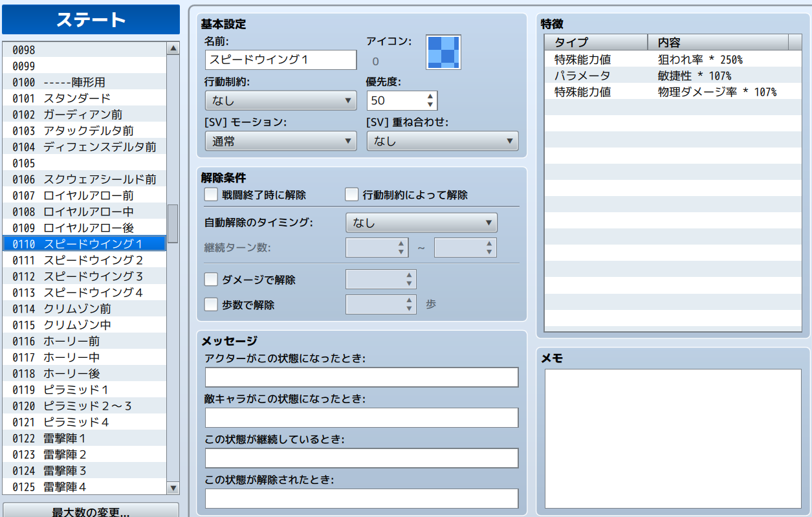Tick the 歩数で解除 checkbox
The width and height of the screenshot is (812, 517).
(x=211, y=304)
